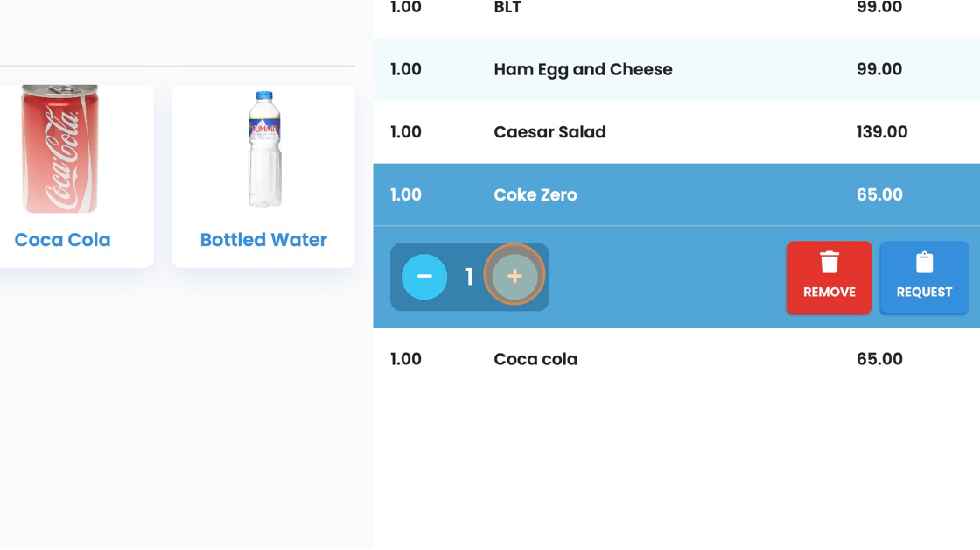Remove Coke Zero using trash icon button
Viewport: 980px width, 550px height.
click(x=829, y=278)
